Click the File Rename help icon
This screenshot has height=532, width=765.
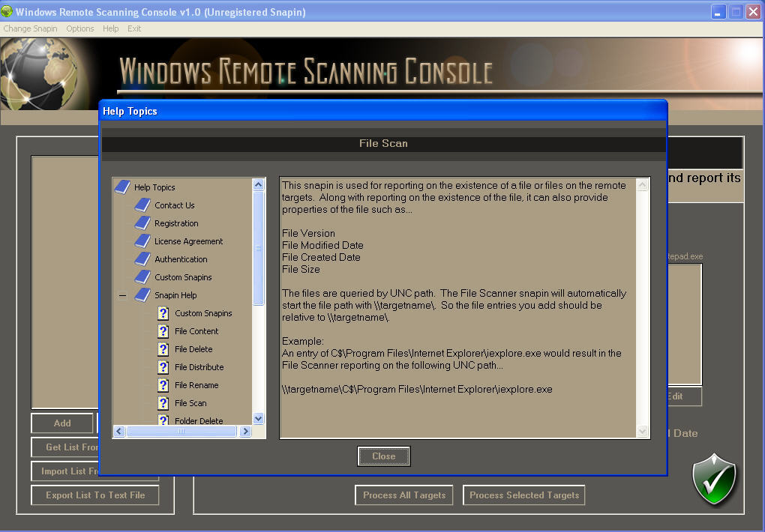point(163,385)
